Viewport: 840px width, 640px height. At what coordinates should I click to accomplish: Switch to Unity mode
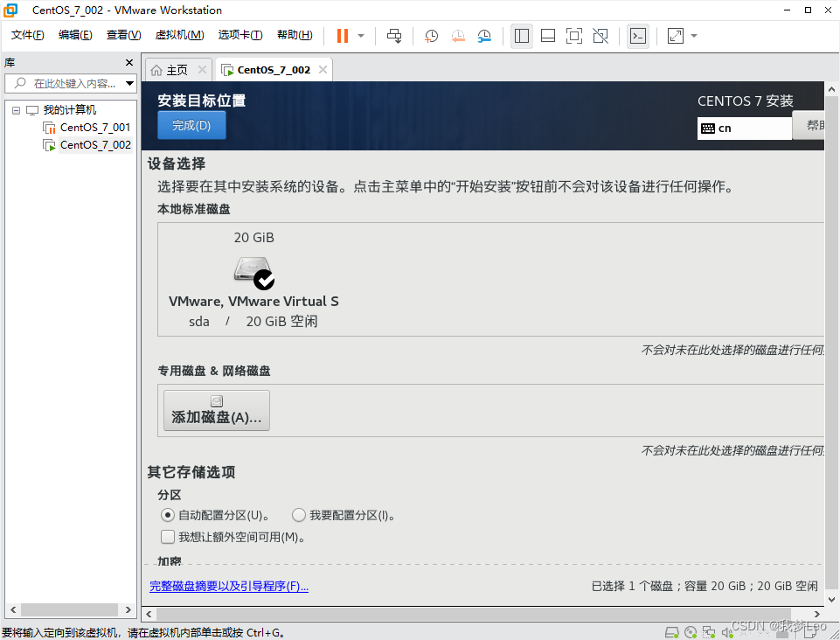click(x=600, y=36)
